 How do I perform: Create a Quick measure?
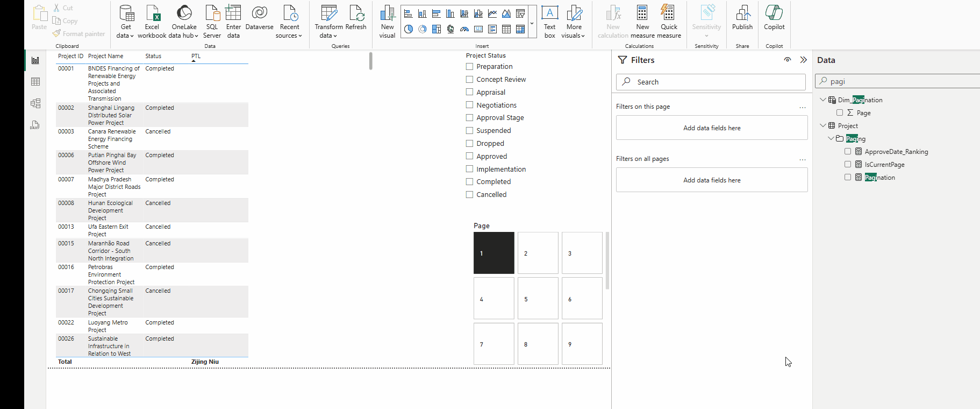point(669,22)
